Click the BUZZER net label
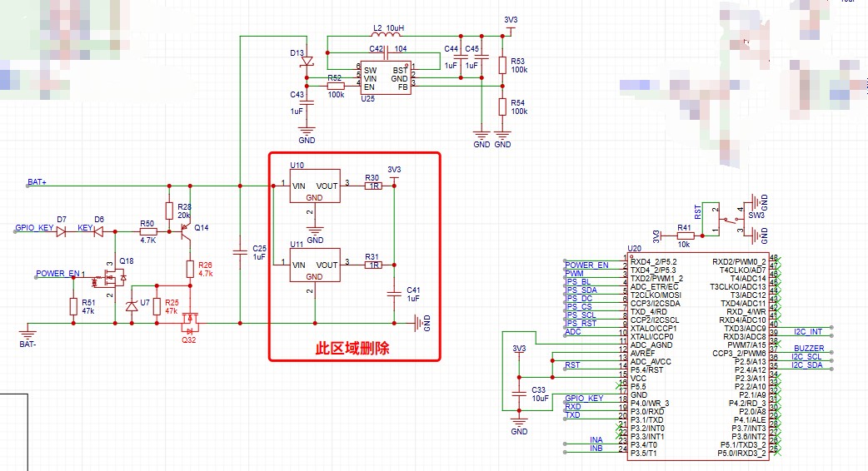Viewport: 868px width, 471px height. pos(809,349)
